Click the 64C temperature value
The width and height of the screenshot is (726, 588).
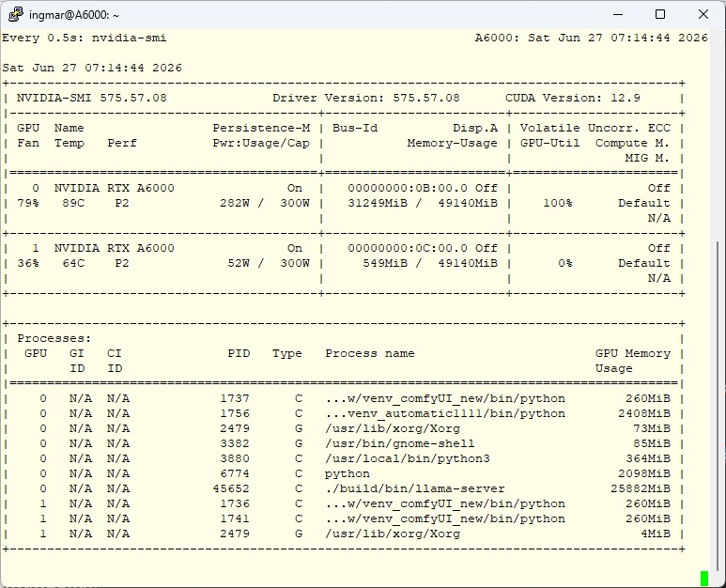pyautogui.click(x=73, y=263)
